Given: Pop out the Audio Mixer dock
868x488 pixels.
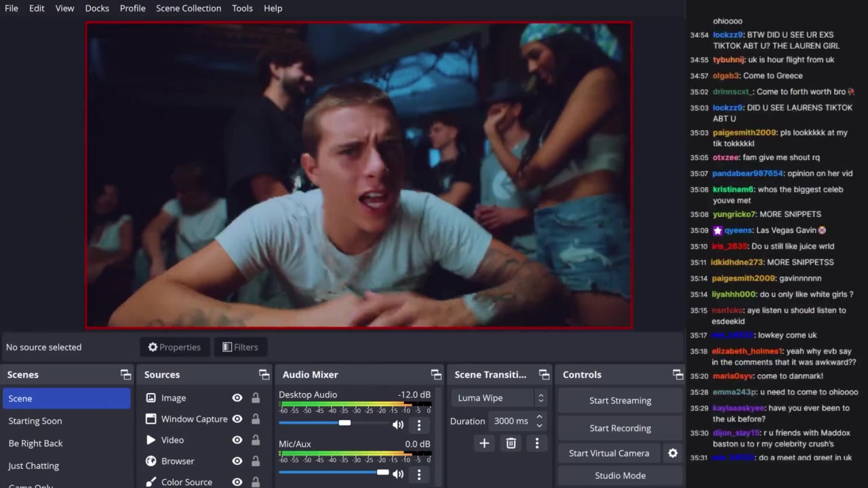Looking at the screenshot, I should pos(436,375).
